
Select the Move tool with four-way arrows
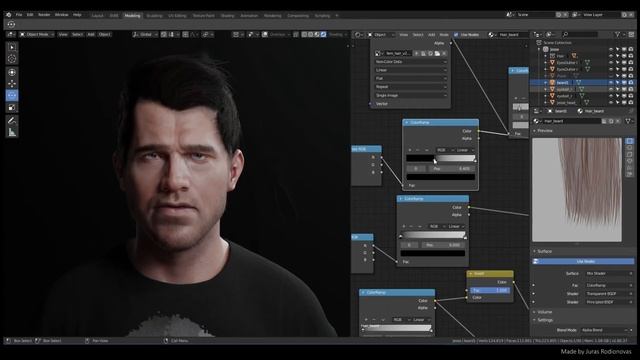pyautogui.click(x=12, y=84)
